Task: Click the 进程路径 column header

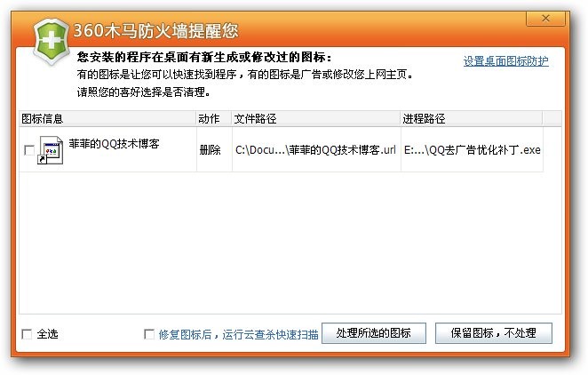Action: (x=472, y=119)
